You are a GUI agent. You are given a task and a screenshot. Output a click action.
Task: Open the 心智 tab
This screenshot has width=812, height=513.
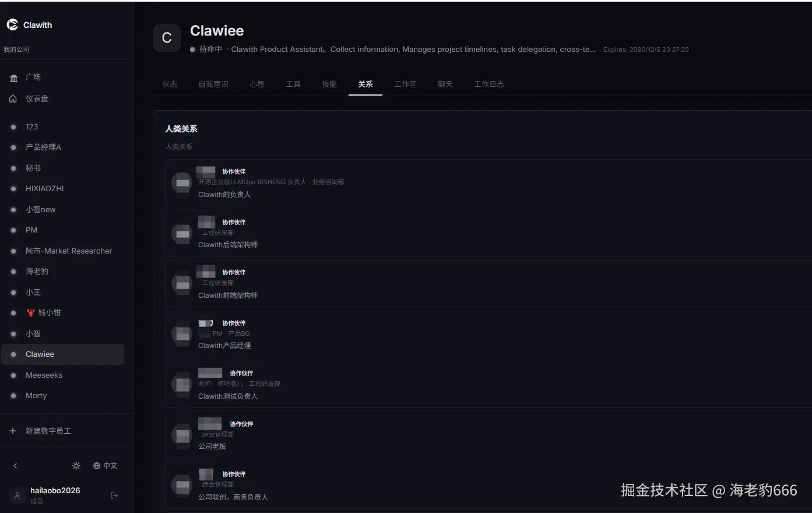tap(257, 84)
